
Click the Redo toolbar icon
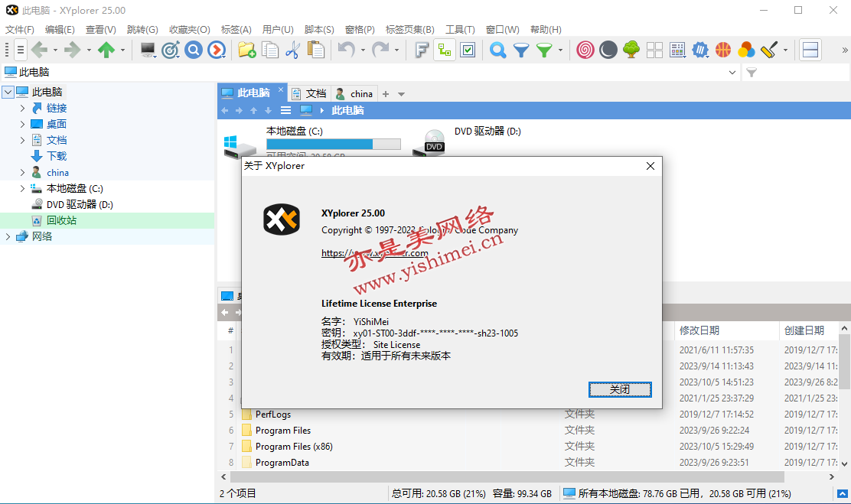coord(380,50)
